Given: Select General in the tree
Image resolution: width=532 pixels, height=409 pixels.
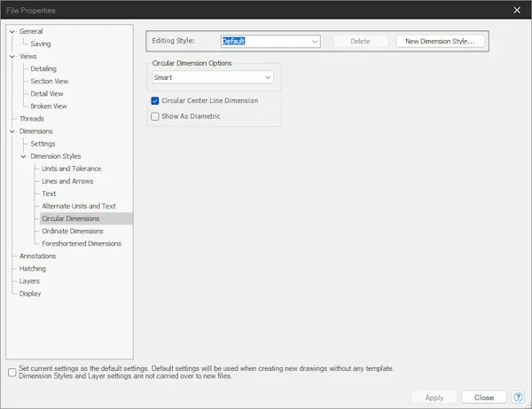Looking at the screenshot, I should coord(31,31).
